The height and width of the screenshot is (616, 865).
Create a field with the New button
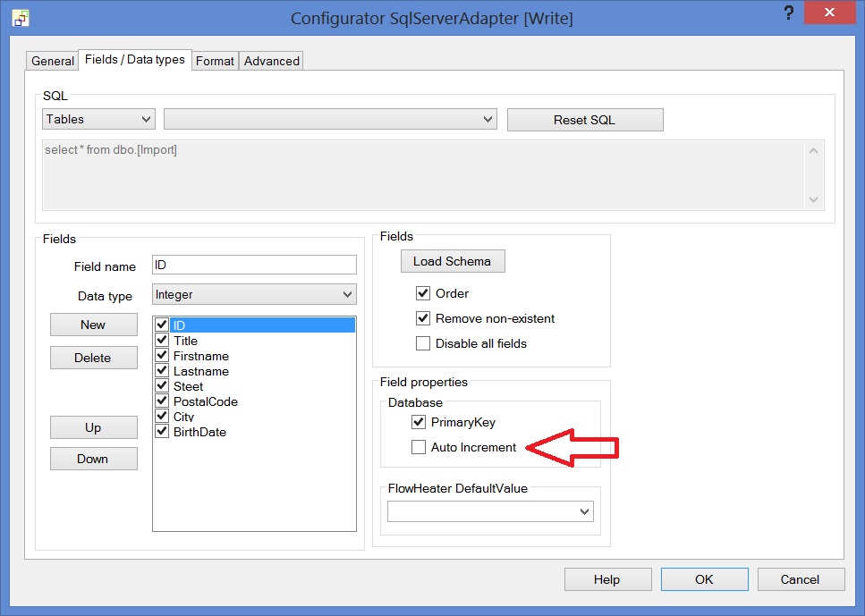(93, 324)
